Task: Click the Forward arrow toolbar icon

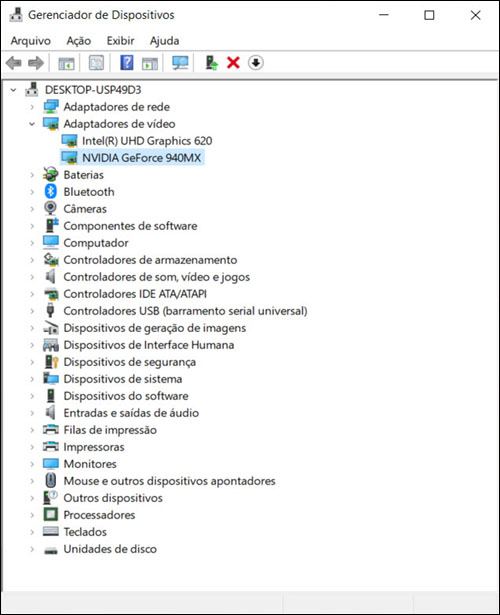Action: click(x=36, y=63)
